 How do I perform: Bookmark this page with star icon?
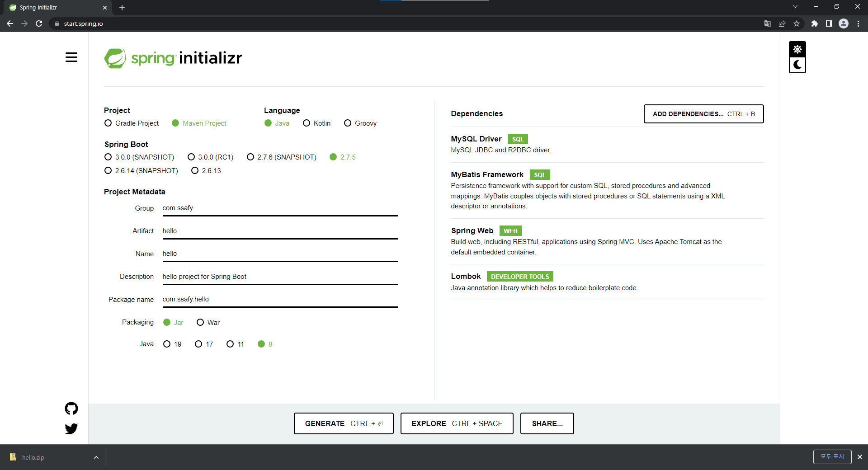click(797, 23)
